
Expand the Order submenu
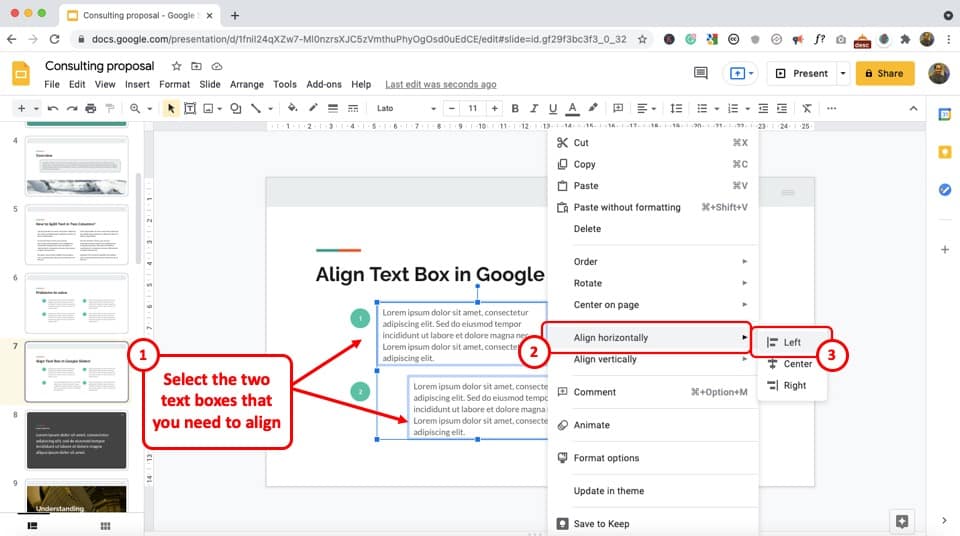tap(653, 262)
